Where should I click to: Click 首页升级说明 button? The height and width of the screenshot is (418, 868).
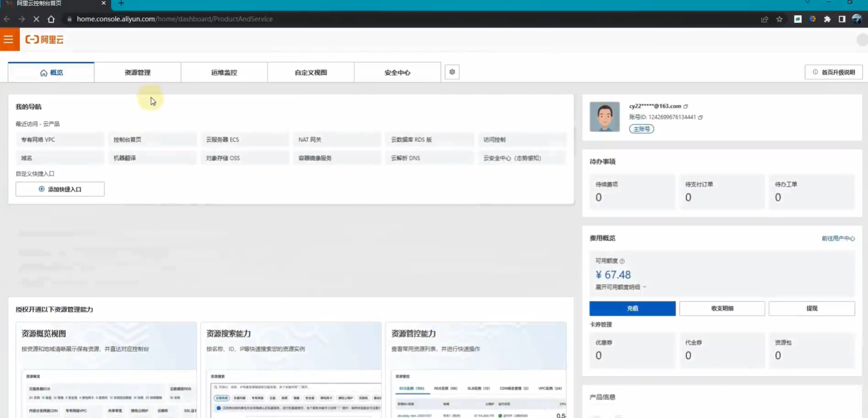pos(834,72)
